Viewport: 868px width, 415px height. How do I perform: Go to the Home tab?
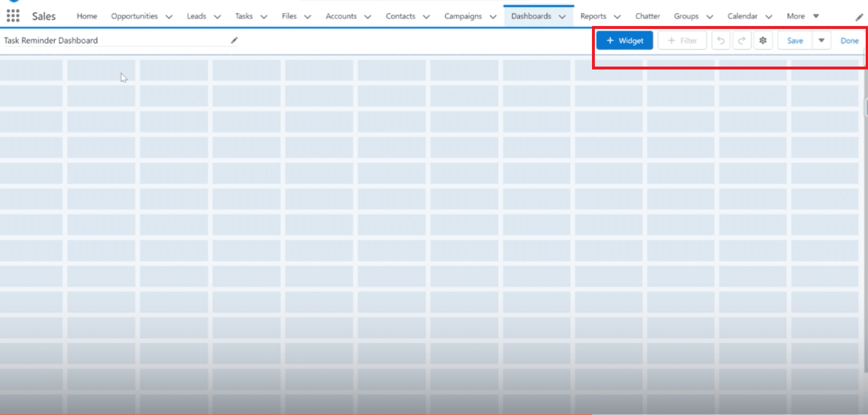87,16
